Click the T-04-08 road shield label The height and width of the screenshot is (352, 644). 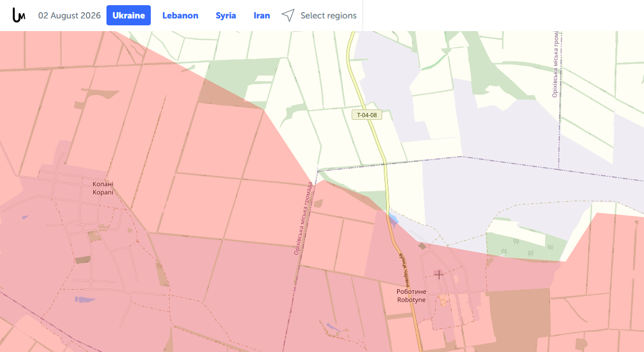coord(367,115)
